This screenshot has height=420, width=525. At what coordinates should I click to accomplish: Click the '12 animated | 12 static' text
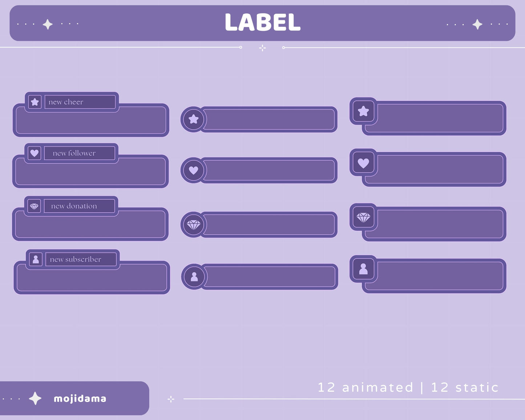(x=408, y=387)
